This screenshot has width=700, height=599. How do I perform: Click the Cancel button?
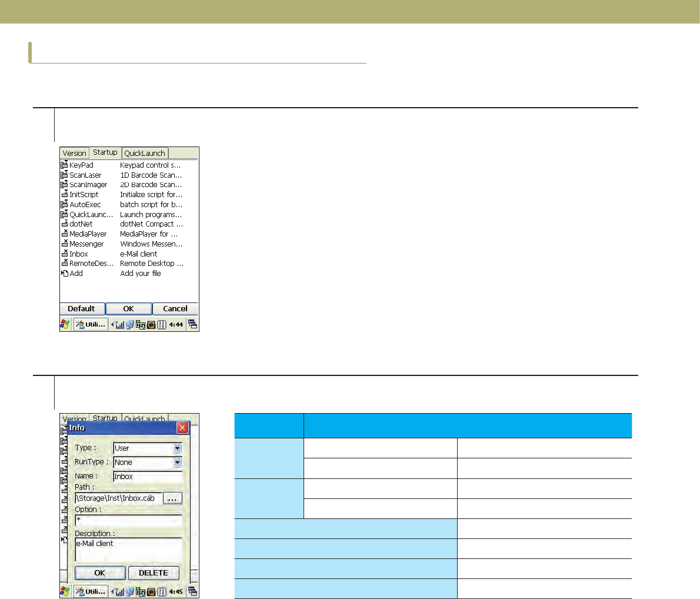pyautogui.click(x=175, y=309)
